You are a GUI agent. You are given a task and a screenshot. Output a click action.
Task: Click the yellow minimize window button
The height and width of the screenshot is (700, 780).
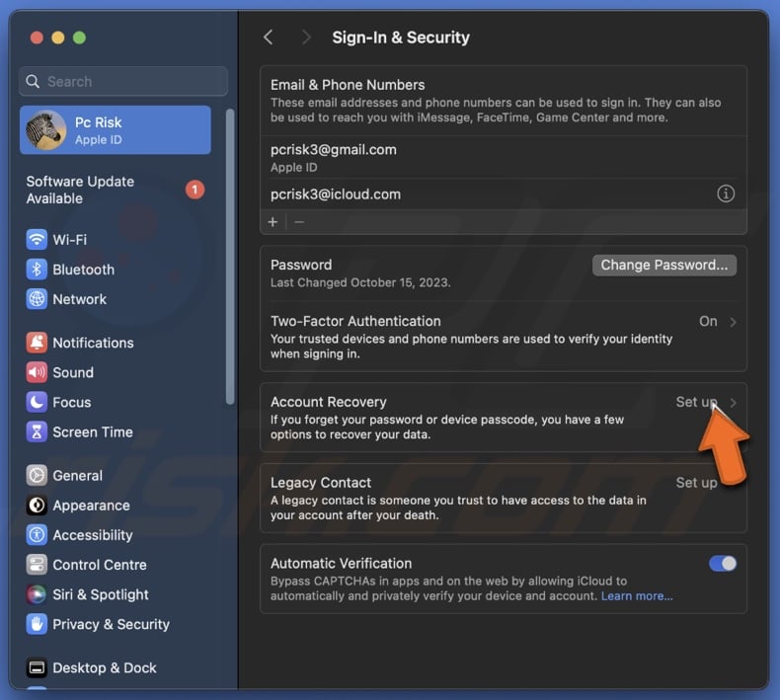tap(58, 38)
